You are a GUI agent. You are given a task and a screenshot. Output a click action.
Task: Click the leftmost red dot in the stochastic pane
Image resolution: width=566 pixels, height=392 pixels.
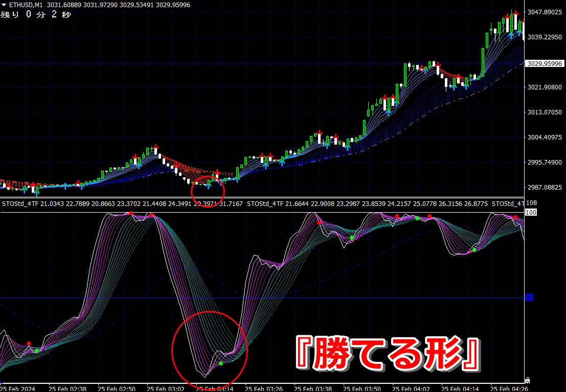[x=29, y=343]
